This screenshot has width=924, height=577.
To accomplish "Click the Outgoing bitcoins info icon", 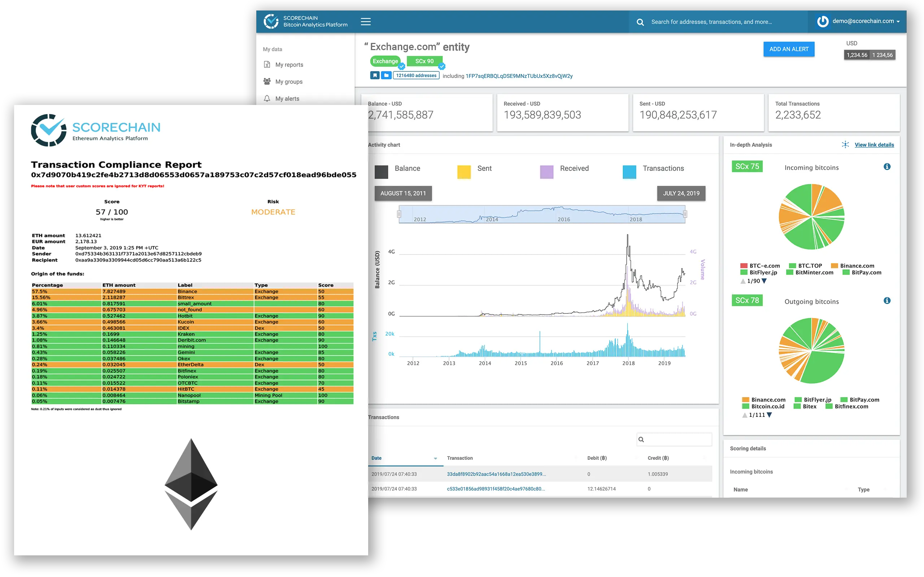I will coord(886,301).
